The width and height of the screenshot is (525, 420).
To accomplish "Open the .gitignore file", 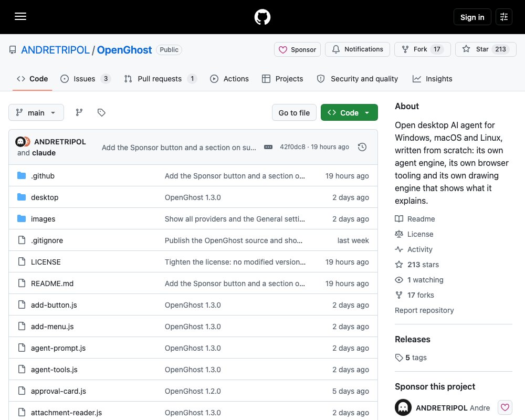I will click(x=47, y=240).
